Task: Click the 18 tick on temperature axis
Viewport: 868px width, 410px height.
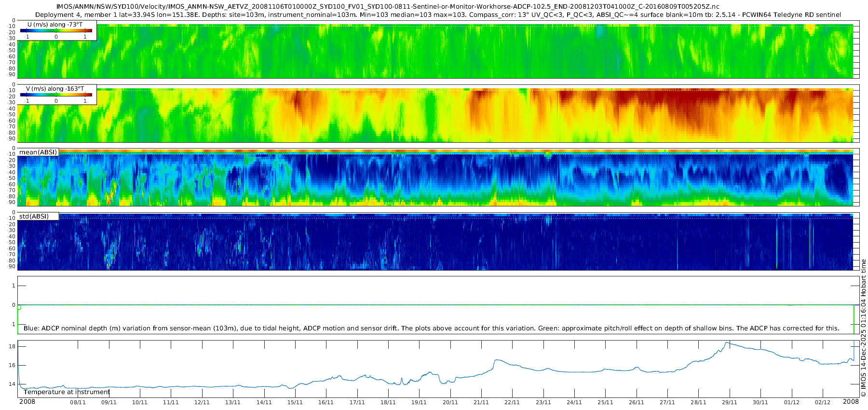Action: (x=12, y=346)
